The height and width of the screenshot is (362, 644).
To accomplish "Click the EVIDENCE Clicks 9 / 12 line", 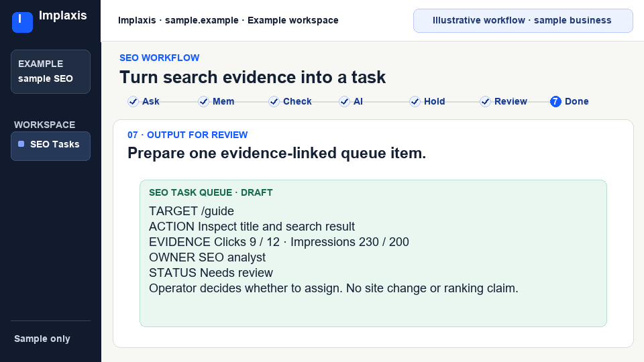I will click(279, 242).
